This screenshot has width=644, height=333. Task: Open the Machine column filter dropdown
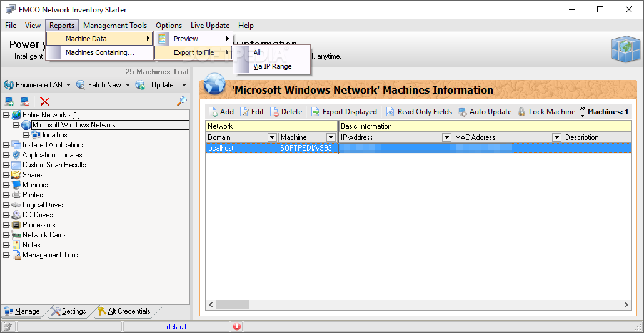point(331,137)
